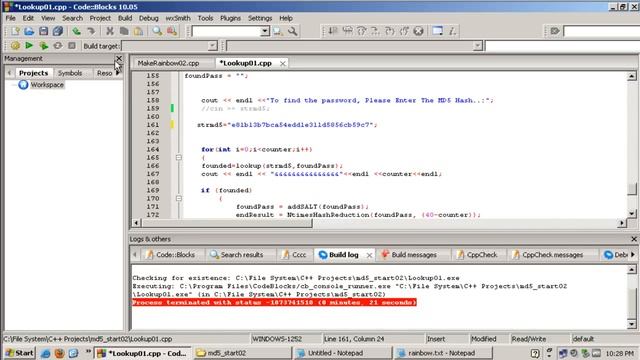Close the Lookup01.cpp editor tab
The height and width of the screenshot is (360, 640).
click(282, 63)
